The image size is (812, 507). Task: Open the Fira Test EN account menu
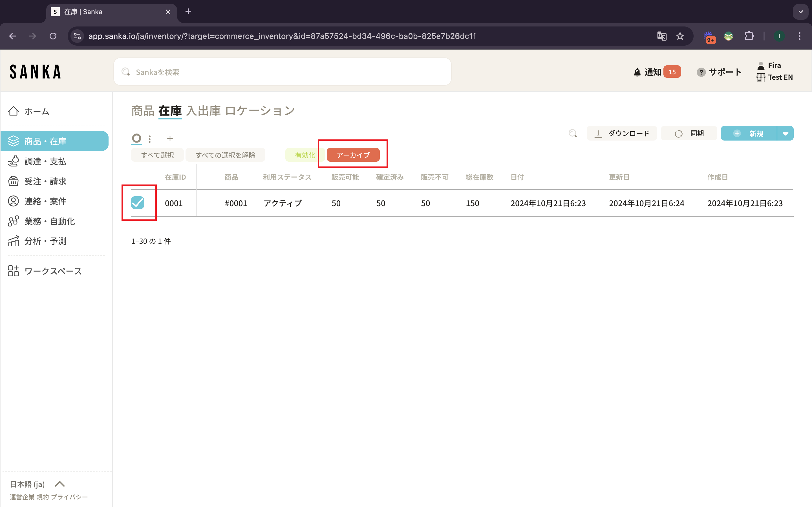pyautogui.click(x=775, y=72)
